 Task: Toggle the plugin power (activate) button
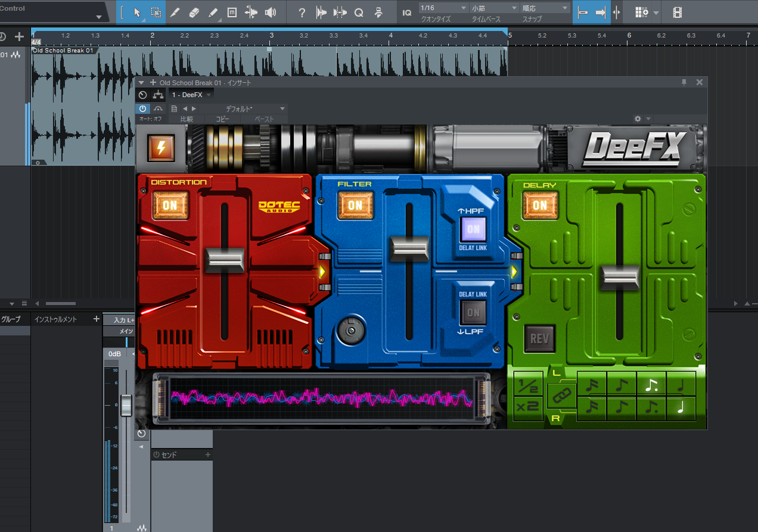pos(143,108)
